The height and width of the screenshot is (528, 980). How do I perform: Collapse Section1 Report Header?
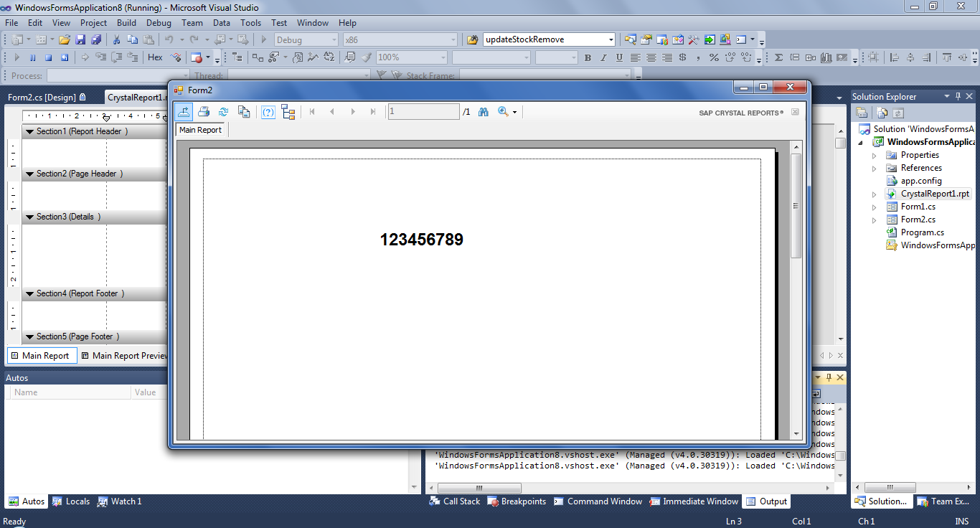pos(29,131)
